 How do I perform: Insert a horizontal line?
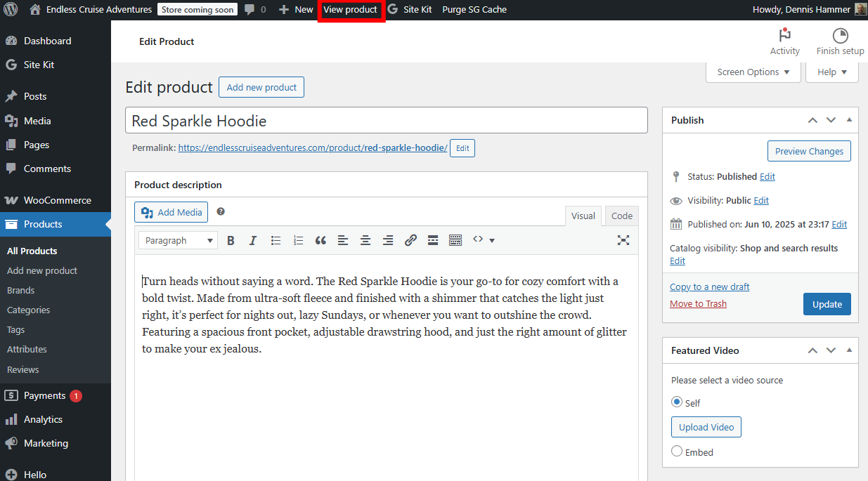(x=432, y=239)
